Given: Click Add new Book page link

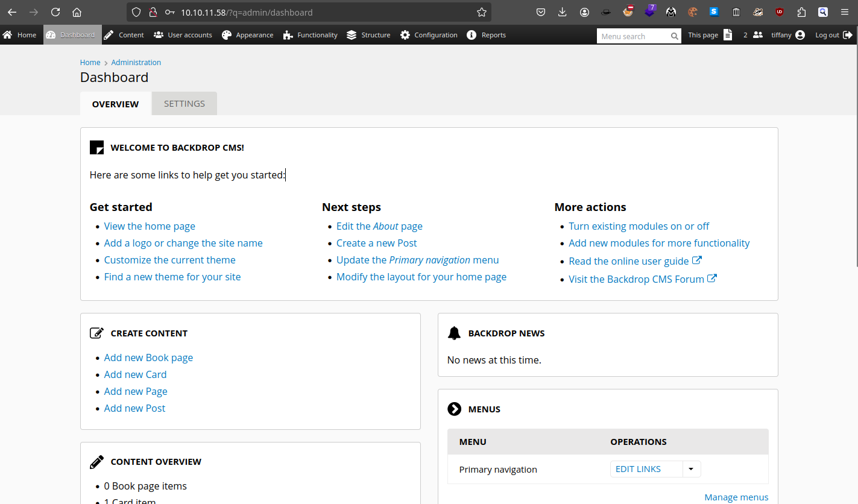Looking at the screenshot, I should pyautogui.click(x=149, y=358).
